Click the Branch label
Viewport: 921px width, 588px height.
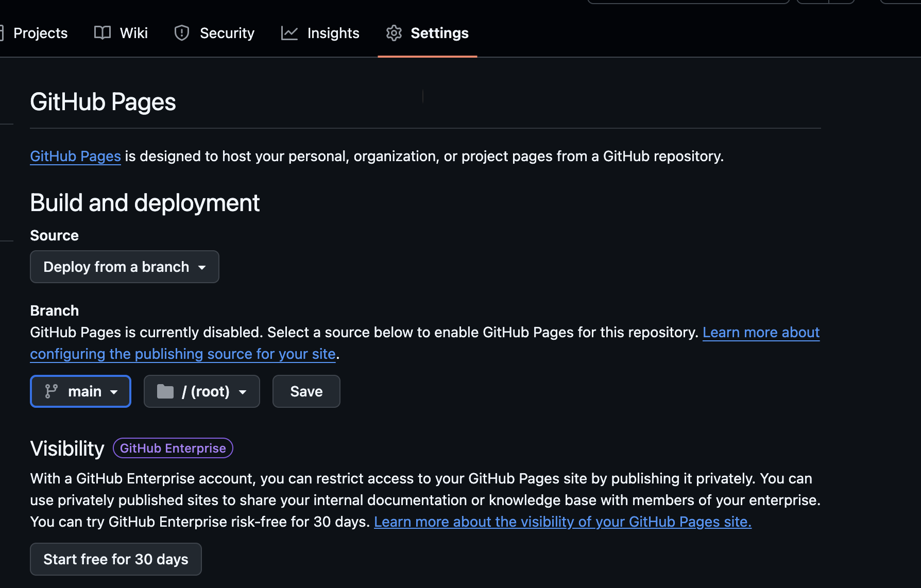tap(55, 310)
